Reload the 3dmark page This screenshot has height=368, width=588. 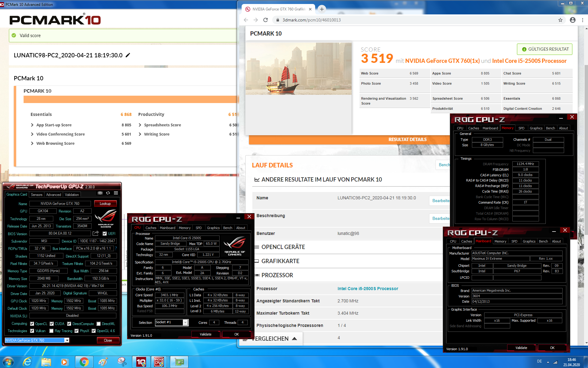(266, 20)
